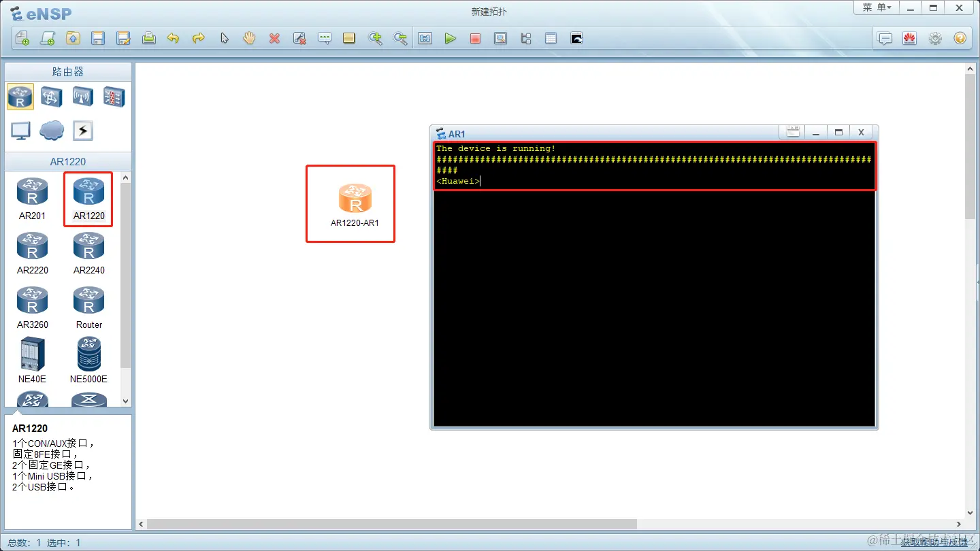Image resolution: width=980 pixels, height=551 pixels.
Task: Click the AR1 window settings icon
Action: pyautogui.click(x=792, y=133)
